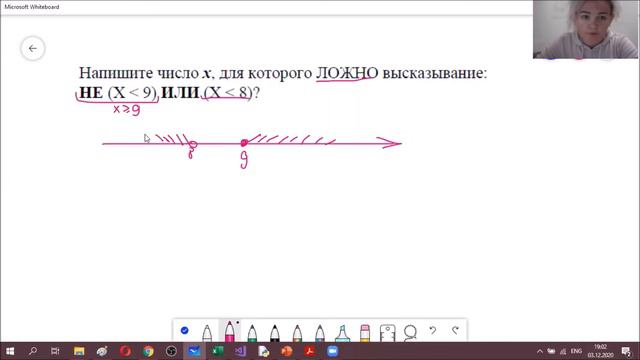
Task: Open PowerPoint from the taskbar
Action: tap(287, 351)
